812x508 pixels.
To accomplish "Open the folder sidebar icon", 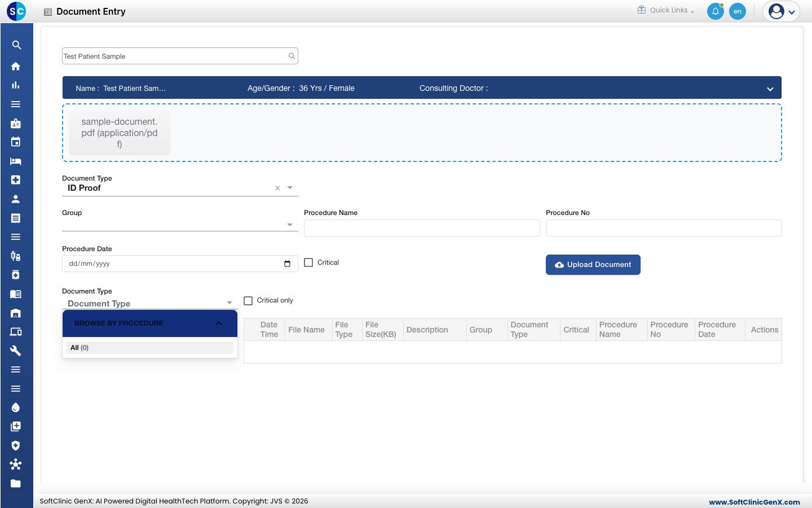I will point(16,483).
